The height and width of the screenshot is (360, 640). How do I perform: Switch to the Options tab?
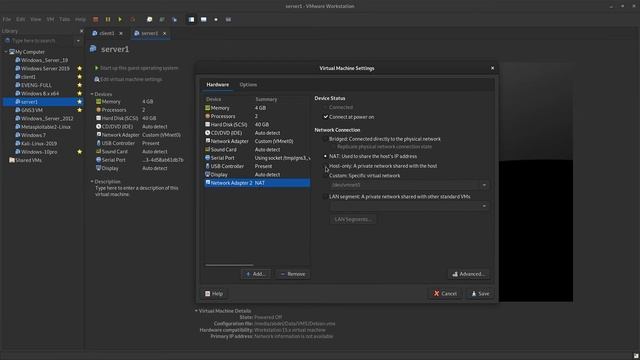(248, 84)
